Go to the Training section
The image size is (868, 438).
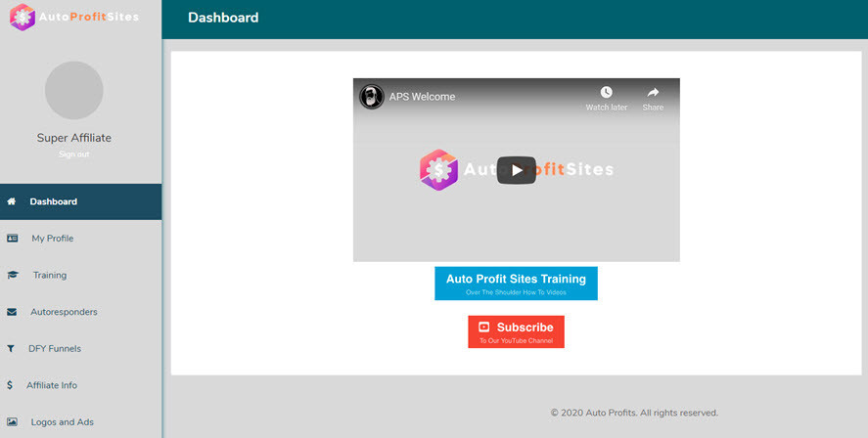pos(81,275)
